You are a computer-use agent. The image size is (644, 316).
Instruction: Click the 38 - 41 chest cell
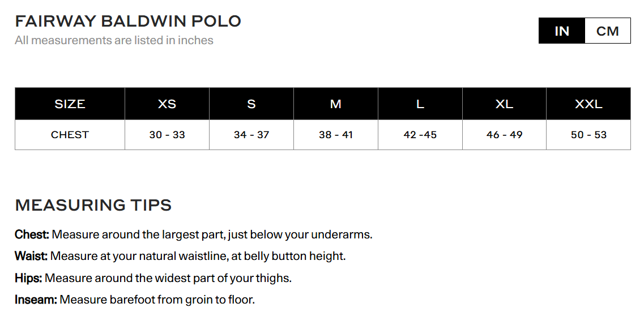(336, 135)
